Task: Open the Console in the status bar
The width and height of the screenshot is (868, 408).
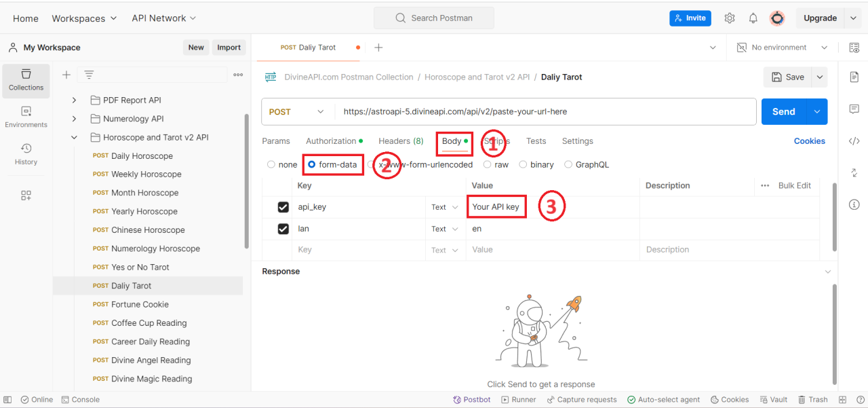Action: click(80, 400)
